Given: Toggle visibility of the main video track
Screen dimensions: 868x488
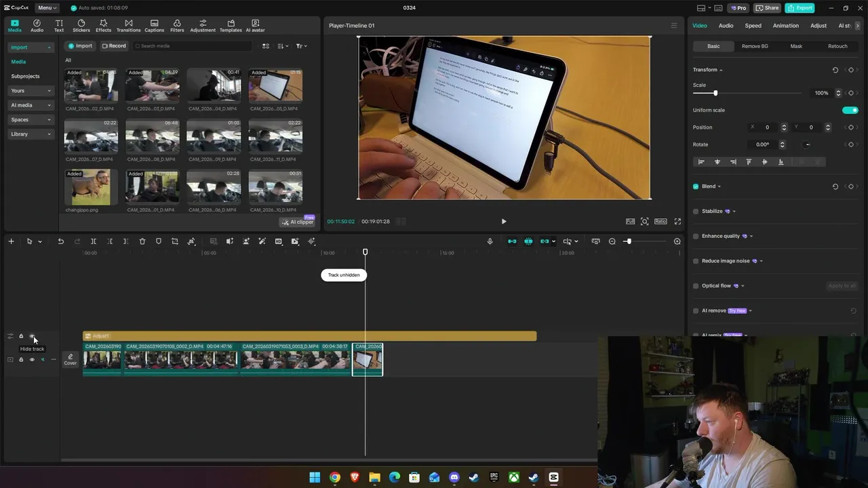Looking at the screenshot, I should [32, 359].
